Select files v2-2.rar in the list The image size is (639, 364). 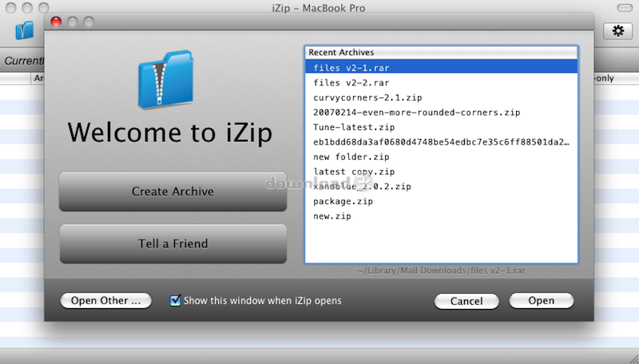coord(442,83)
